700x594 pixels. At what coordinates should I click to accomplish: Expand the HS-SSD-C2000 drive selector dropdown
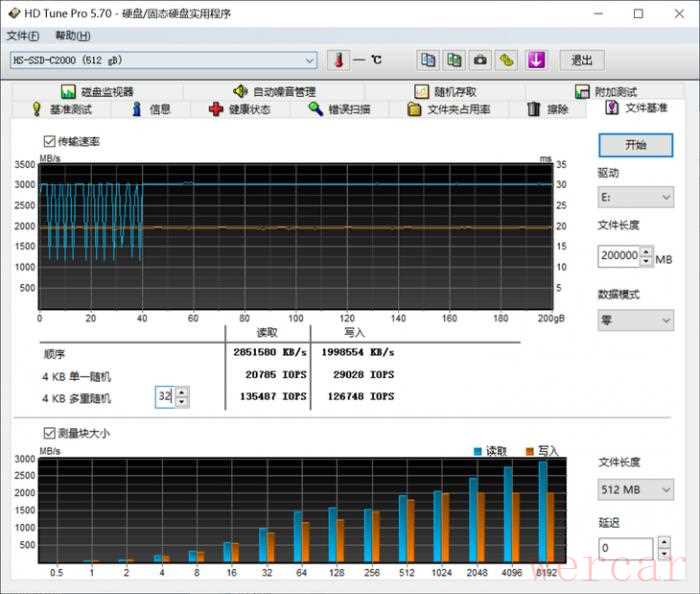(310, 60)
